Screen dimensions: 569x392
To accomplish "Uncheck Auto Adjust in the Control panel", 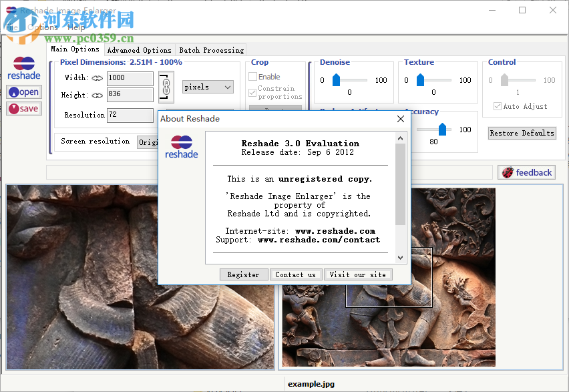I will point(496,105).
